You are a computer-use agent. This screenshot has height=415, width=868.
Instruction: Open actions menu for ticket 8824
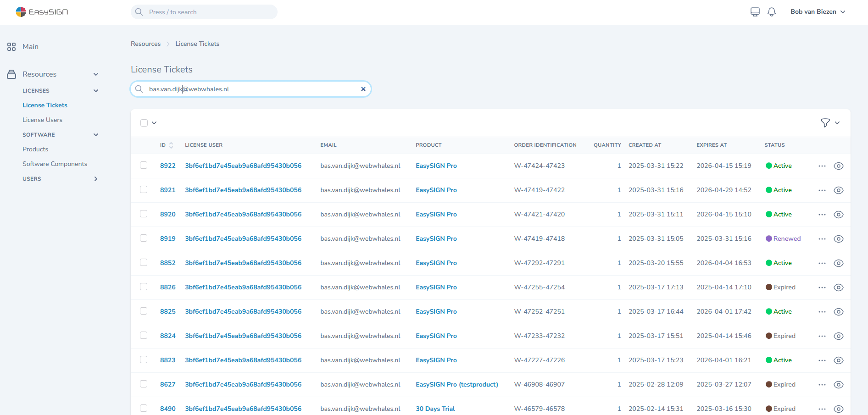click(x=822, y=336)
